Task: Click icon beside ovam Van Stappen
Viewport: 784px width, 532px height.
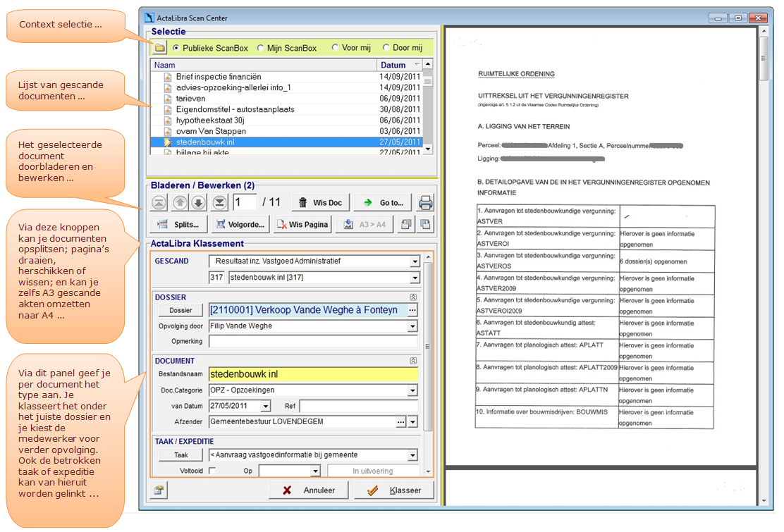Action: (x=168, y=131)
